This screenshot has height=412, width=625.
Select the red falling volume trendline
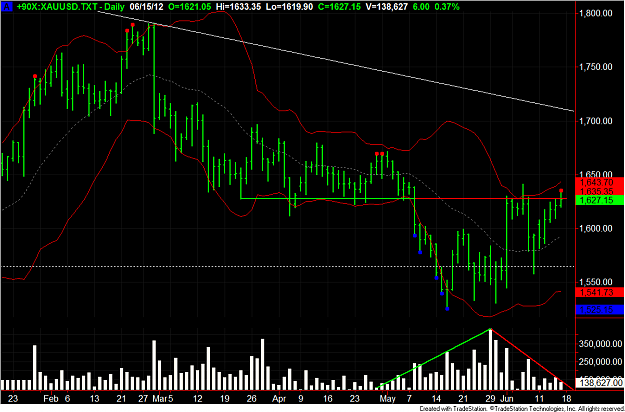532,359
